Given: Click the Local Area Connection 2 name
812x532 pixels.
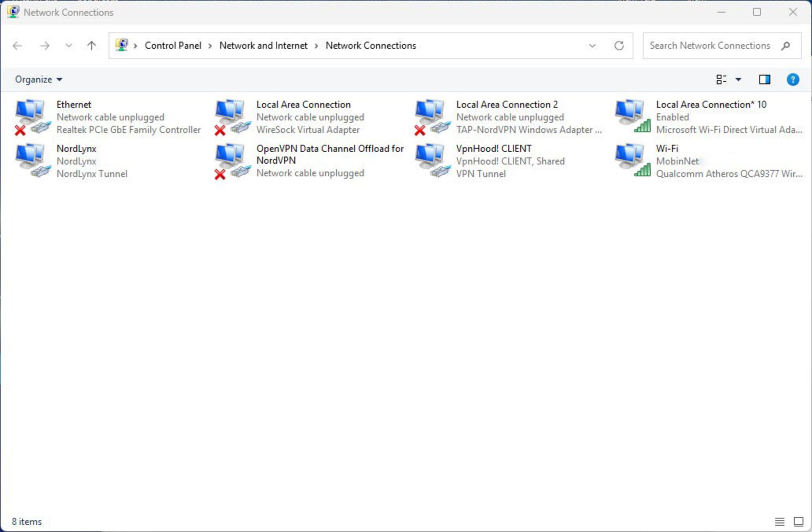Looking at the screenshot, I should pos(507,104).
